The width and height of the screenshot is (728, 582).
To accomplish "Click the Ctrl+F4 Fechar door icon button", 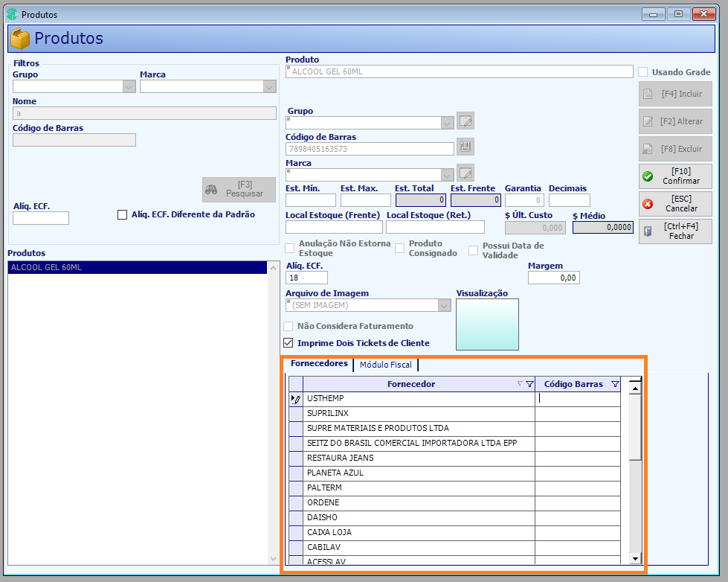I will click(x=675, y=231).
